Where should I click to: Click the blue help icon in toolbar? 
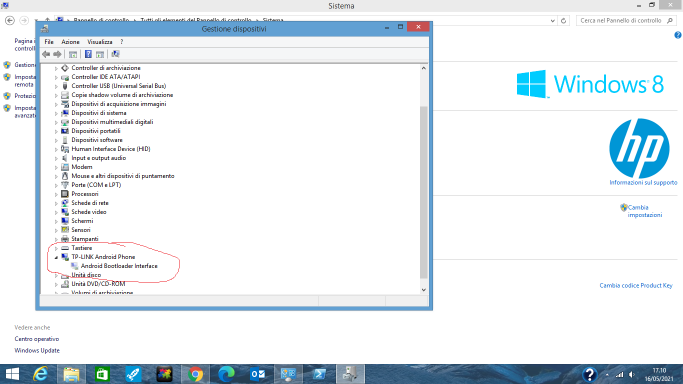88,54
